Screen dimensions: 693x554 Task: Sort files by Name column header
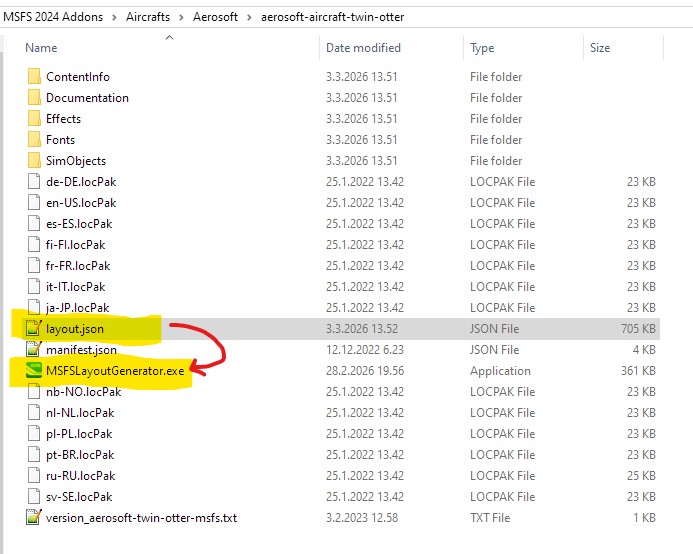(x=41, y=48)
